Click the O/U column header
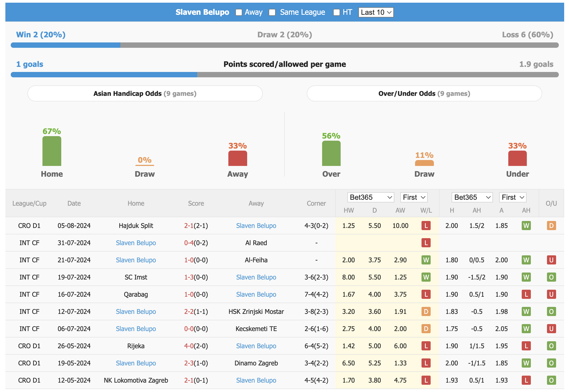Viewport: 569px width, 392px height. [x=551, y=203]
